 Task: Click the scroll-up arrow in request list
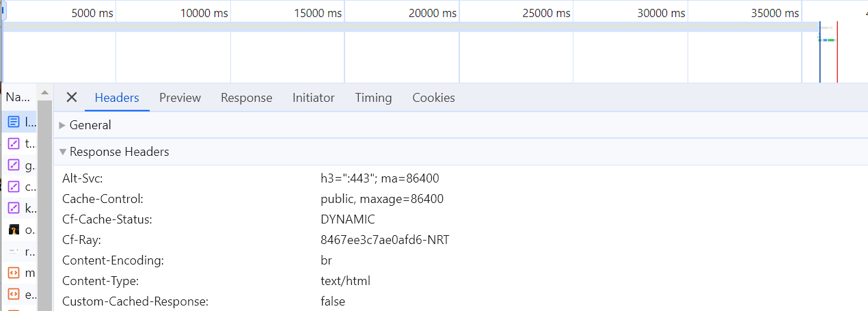[44, 92]
